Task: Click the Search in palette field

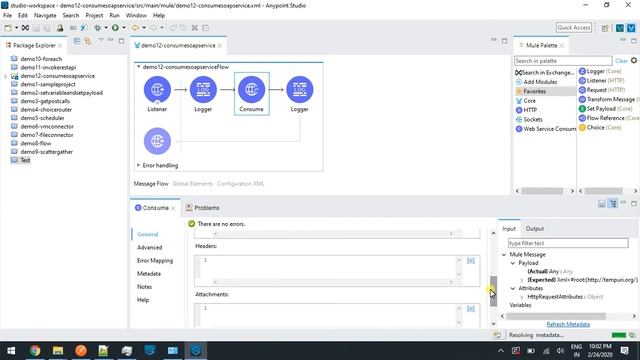Action: [563, 61]
